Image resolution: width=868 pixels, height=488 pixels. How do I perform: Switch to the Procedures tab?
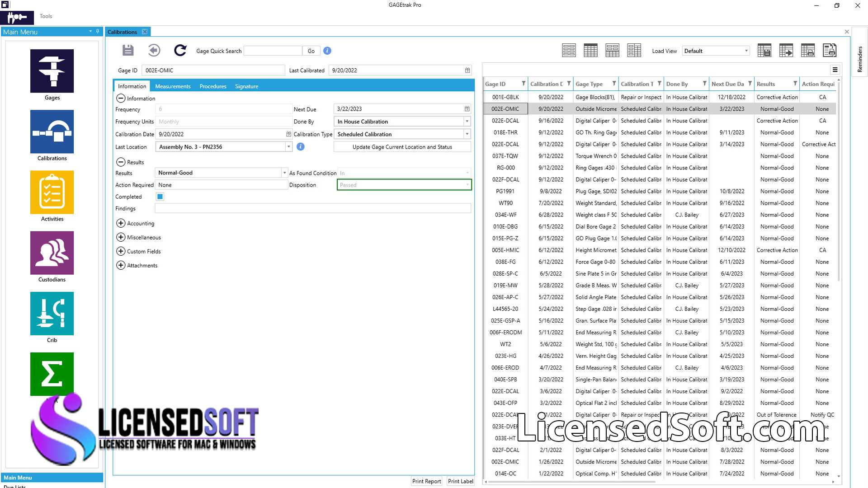pyautogui.click(x=213, y=86)
